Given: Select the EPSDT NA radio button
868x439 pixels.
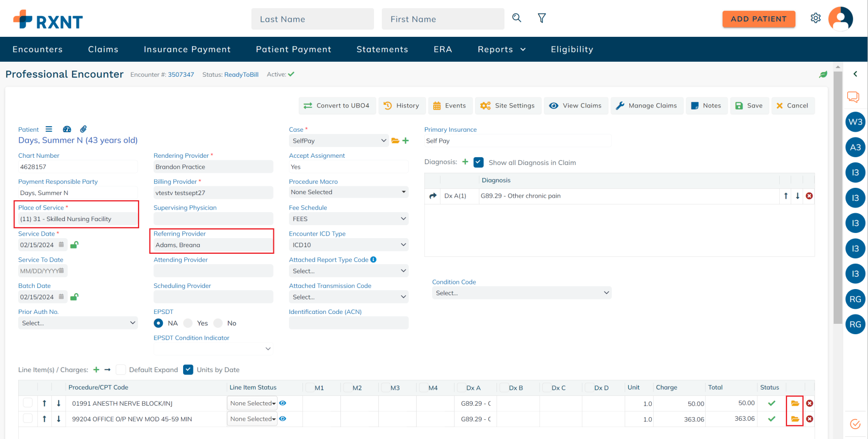Looking at the screenshot, I should pos(158,323).
